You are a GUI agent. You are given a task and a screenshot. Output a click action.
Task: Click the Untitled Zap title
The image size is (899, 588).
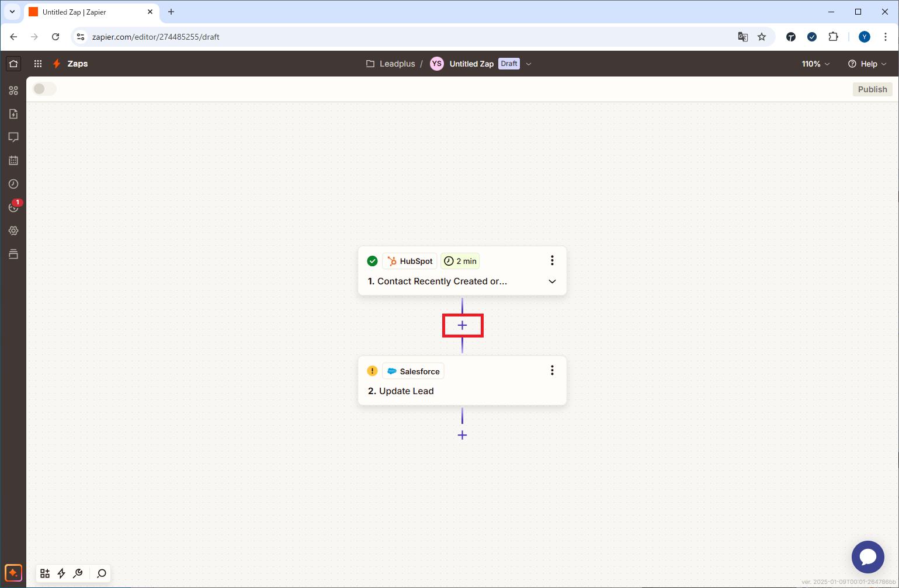471,64
